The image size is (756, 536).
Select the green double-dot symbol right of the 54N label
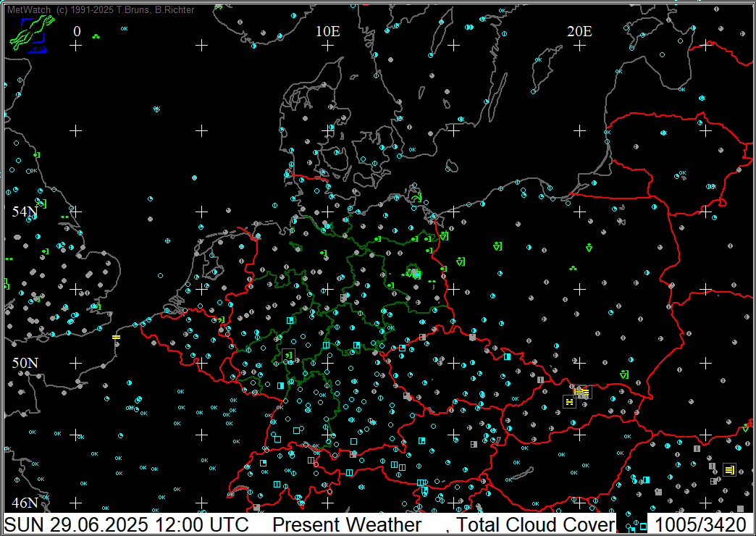64,217
